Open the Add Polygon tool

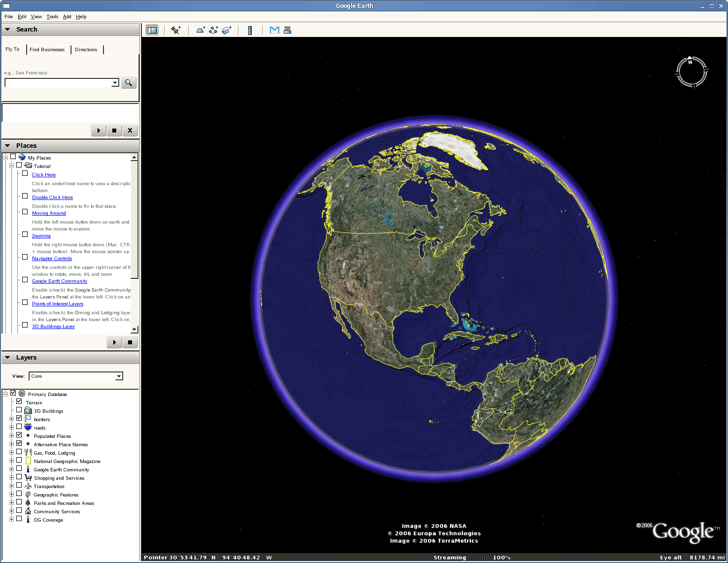pyautogui.click(x=200, y=30)
